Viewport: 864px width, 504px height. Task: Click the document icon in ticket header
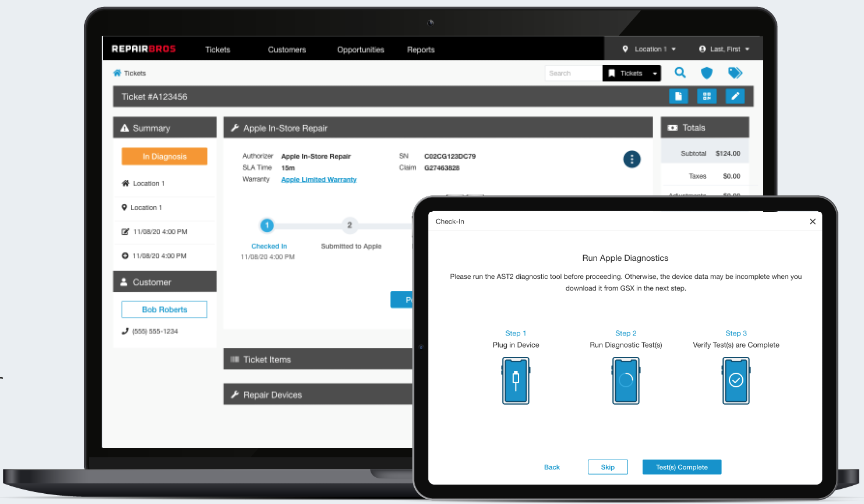pos(678,96)
